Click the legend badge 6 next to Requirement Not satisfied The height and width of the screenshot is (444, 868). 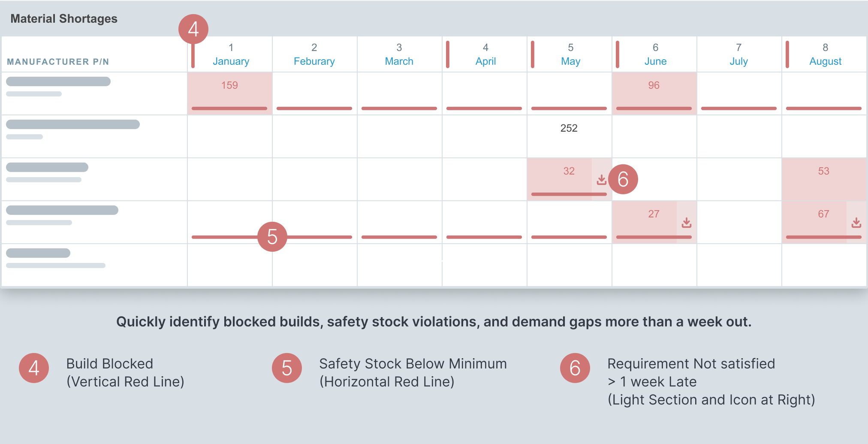point(575,368)
